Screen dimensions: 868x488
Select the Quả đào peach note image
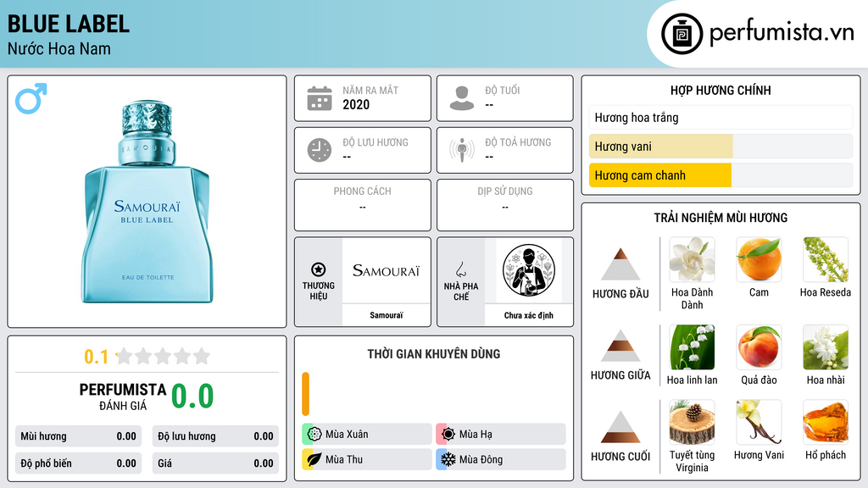[759, 347]
